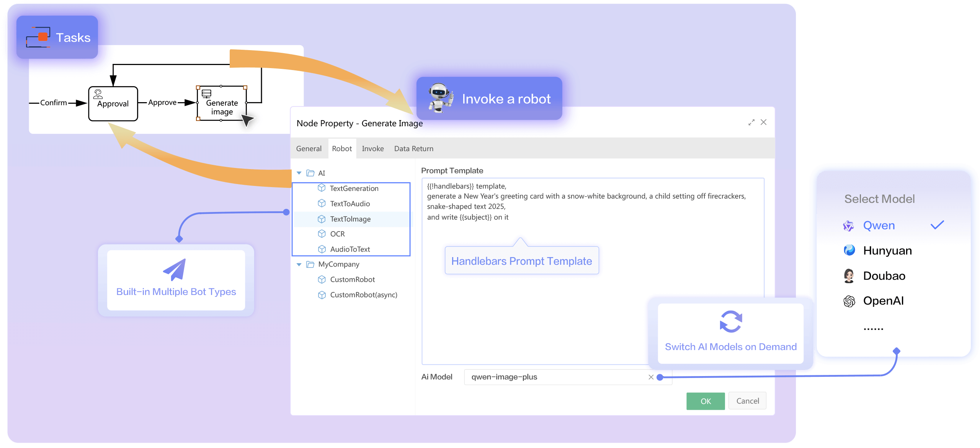This screenshot has width=980, height=448.
Task: Open the Data Return tab
Action: tap(413, 148)
